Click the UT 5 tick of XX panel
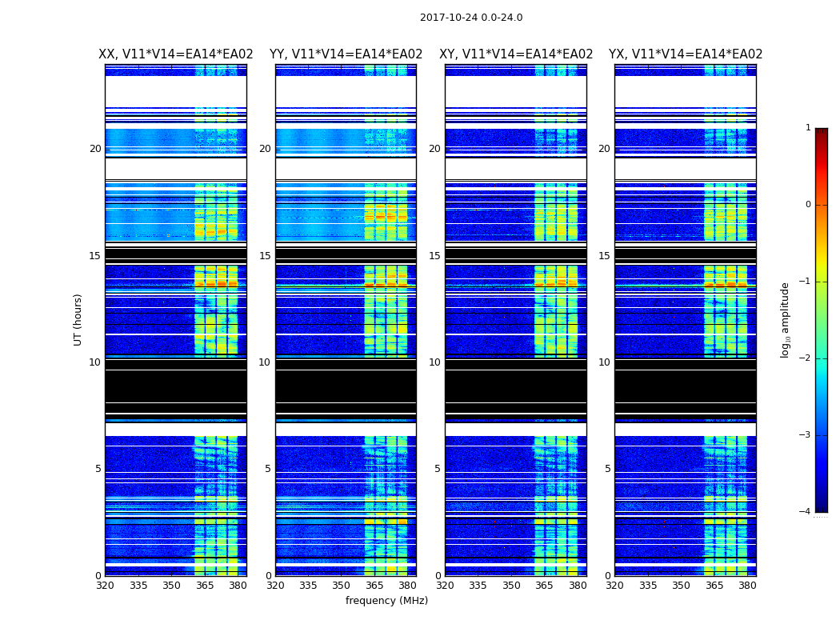 pyautogui.click(x=98, y=469)
